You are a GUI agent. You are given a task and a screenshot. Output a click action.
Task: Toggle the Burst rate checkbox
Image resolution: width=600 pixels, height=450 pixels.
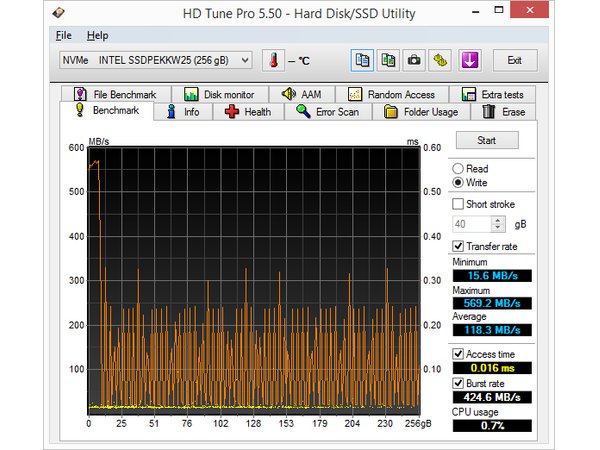click(x=458, y=383)
